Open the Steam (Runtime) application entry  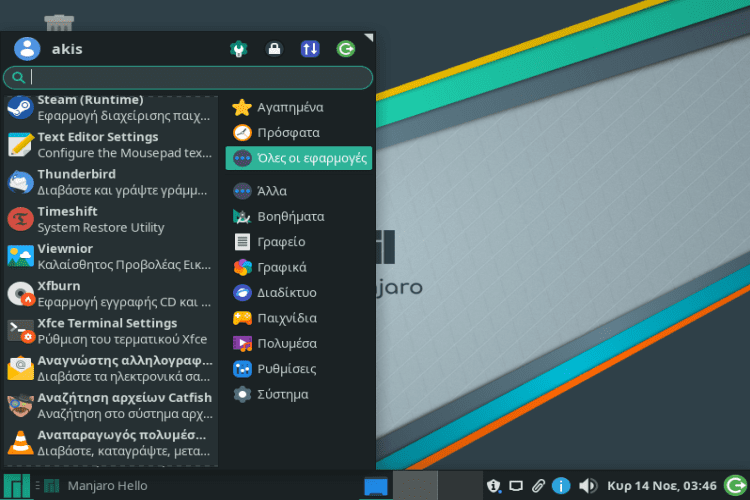tap(110, 108)
